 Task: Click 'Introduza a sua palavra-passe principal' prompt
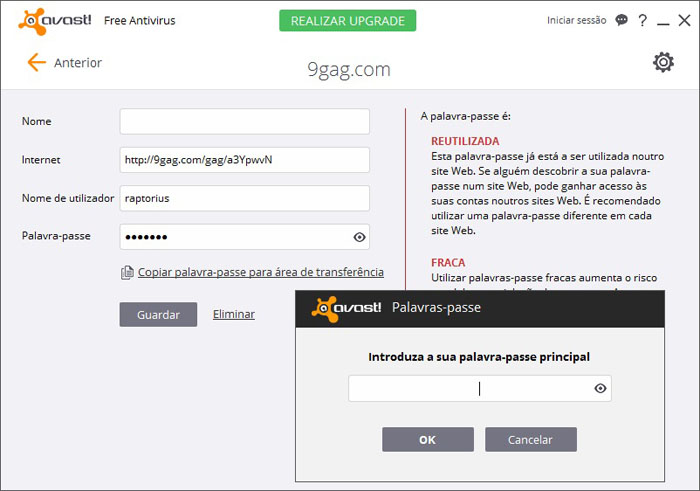pyautogui.click(x=479, y=357)
